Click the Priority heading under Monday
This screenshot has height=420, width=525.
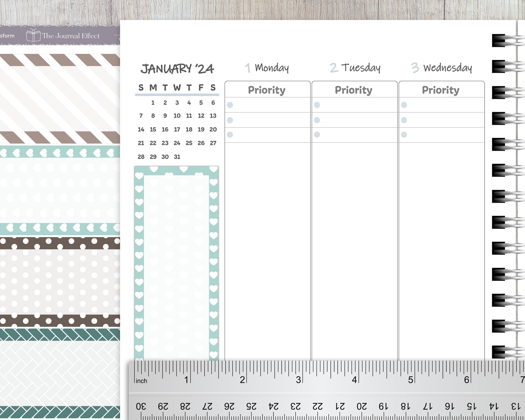coord(267,90)
